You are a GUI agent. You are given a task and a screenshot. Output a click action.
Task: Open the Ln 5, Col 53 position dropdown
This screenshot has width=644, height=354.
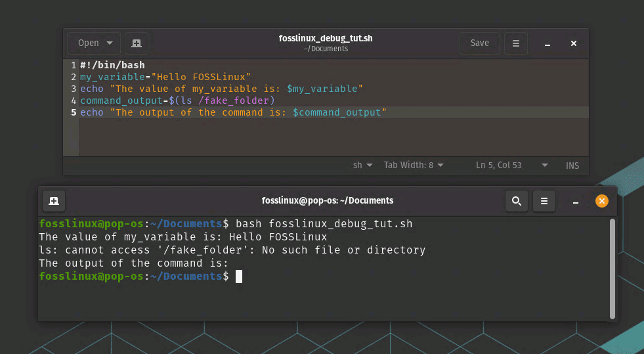coord(511,165)
